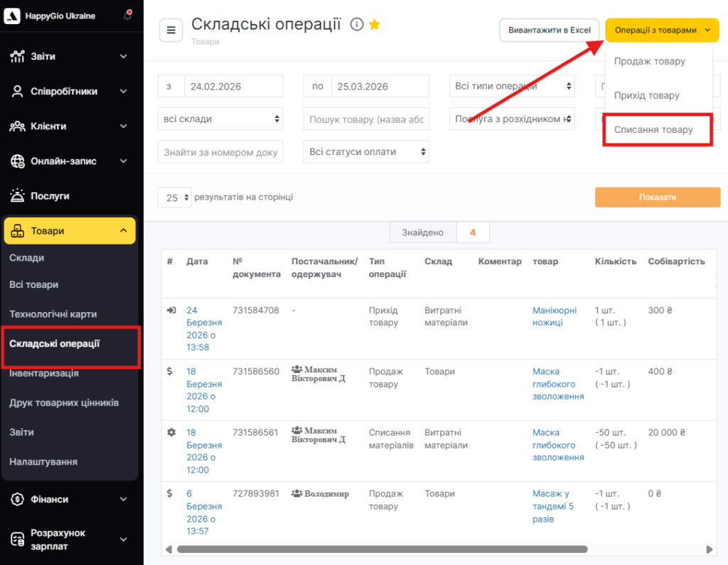Viewport: 728px width, 565px height.
Task: Click gear icon on write-off operation row
Action: click(x=171, y=432)
